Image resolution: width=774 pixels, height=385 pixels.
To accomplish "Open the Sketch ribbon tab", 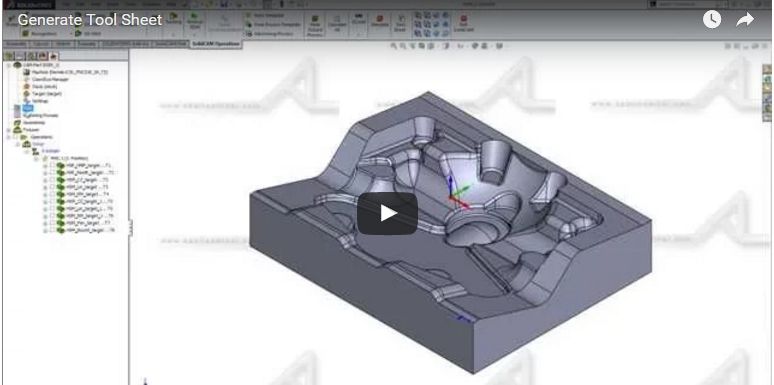I will coord(63,44).
